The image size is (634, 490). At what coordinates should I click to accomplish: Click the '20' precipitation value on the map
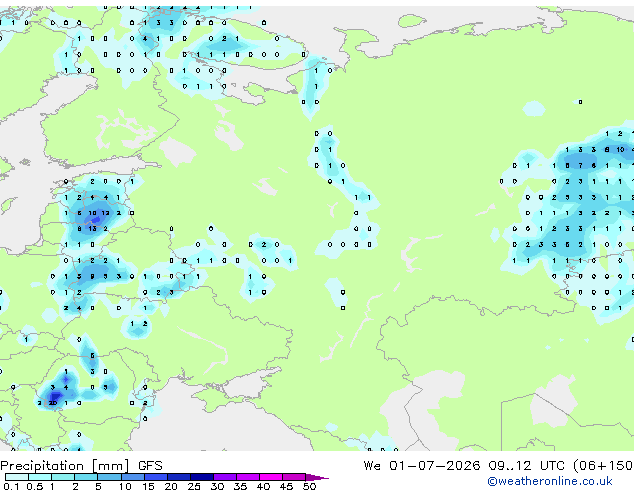pos(53,403)
